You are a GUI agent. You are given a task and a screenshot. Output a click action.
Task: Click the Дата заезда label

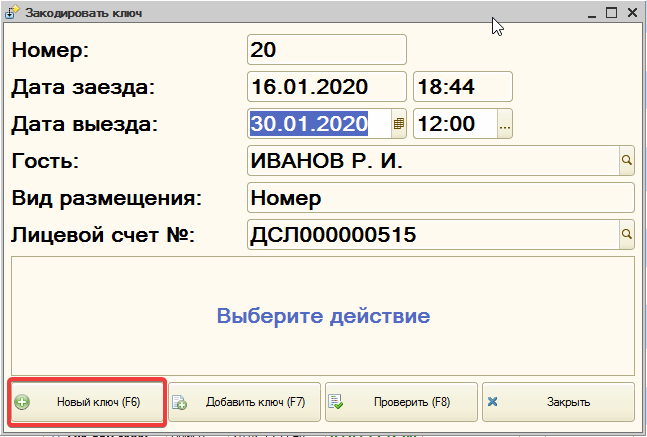(83, 87)
